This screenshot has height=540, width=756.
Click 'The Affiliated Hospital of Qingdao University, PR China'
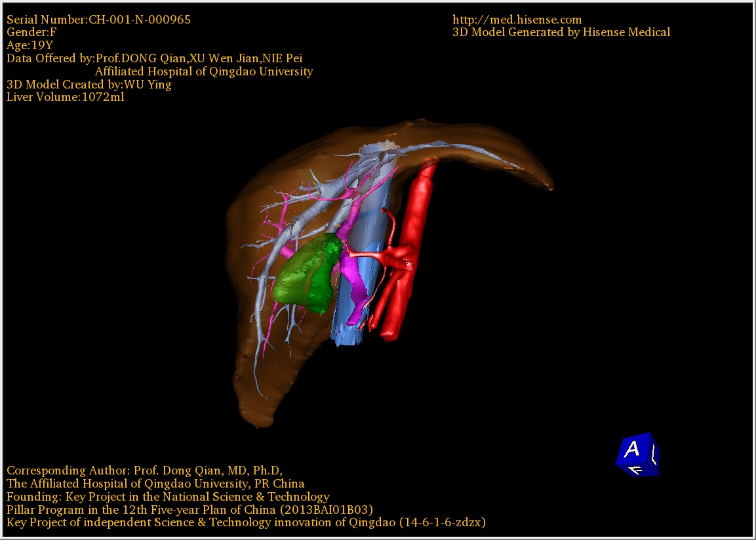155,484
